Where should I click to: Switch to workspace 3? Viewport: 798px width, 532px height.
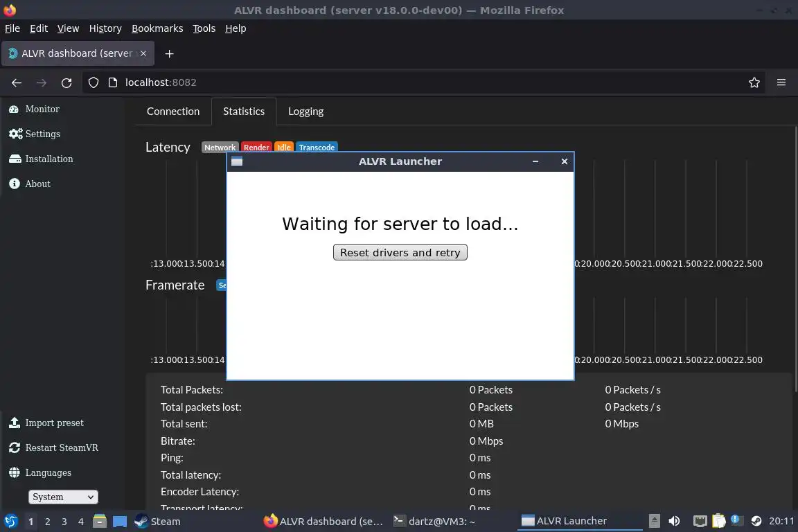pyautogui.click(x=64, y=522)
